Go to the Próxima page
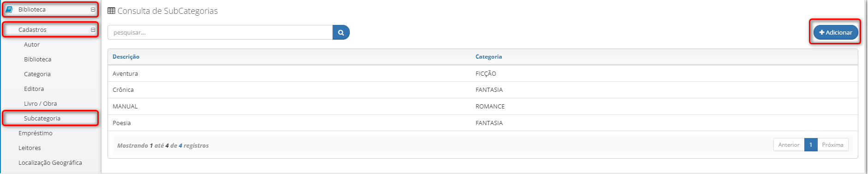Screen dimensions: 868x174 pos(832,144)
